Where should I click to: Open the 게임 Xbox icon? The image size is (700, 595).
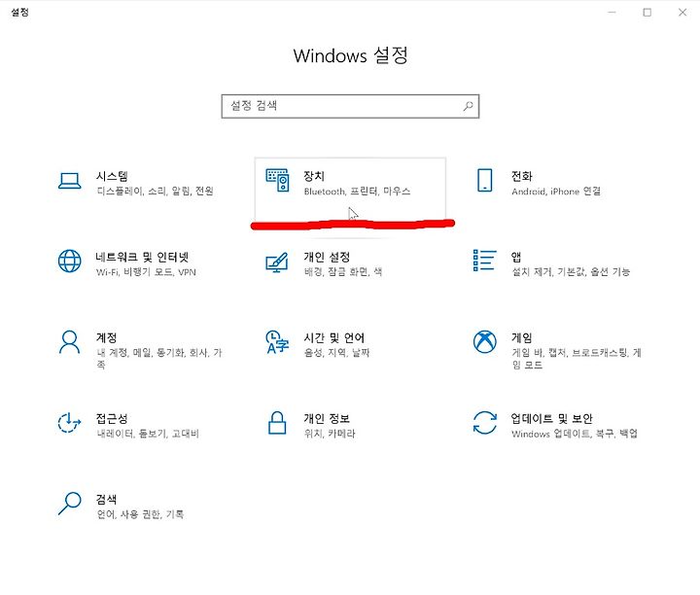[x=485, y=342]
